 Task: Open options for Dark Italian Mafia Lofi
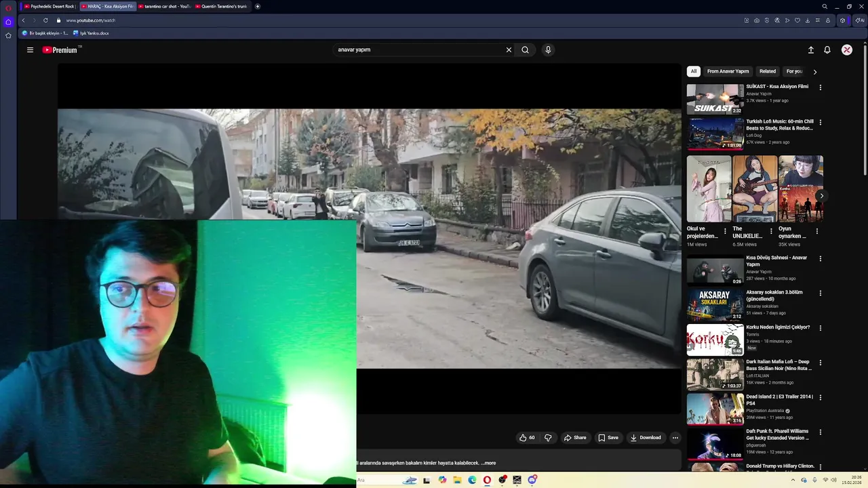tap(821, 363)
